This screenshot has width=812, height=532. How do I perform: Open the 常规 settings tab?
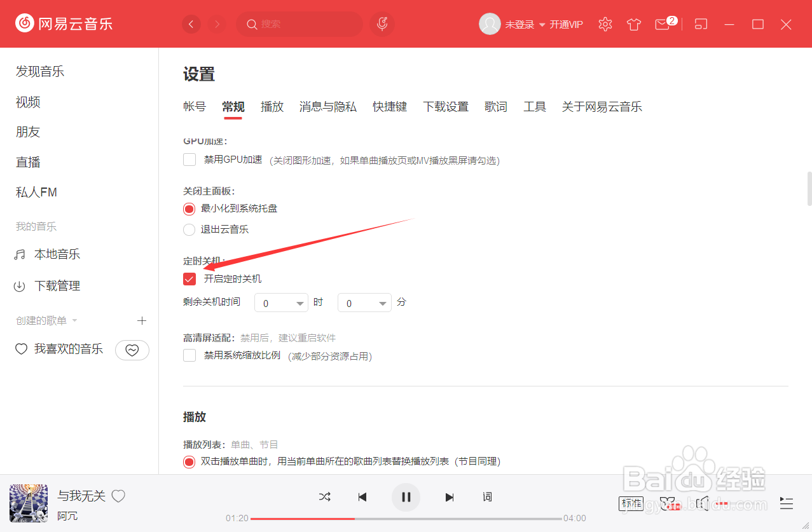[233, 107]
